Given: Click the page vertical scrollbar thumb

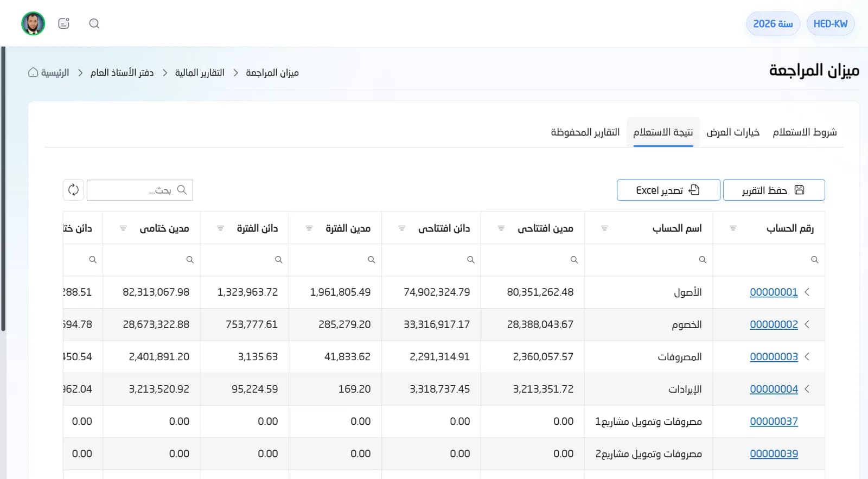Looking at the screenshot, I should click(x=3, y=189).
